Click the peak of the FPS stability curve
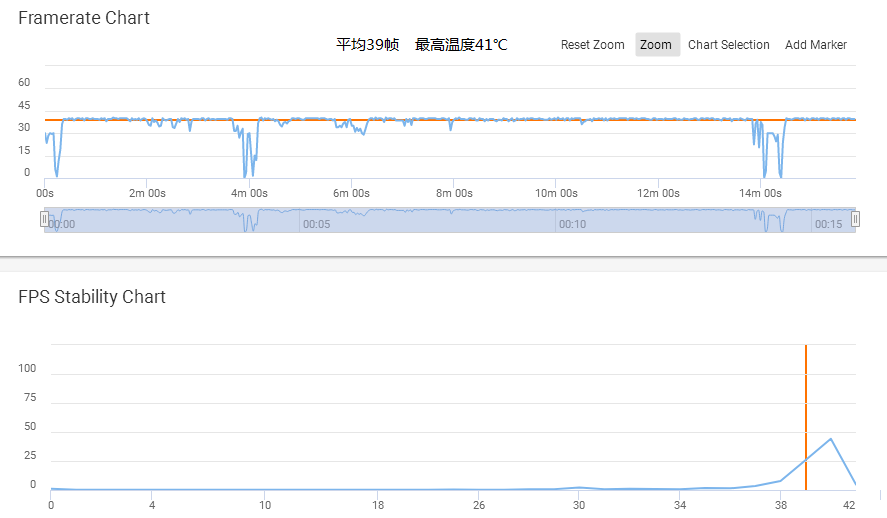The width and height of the screenshot is (887, 518). [830, 439]
